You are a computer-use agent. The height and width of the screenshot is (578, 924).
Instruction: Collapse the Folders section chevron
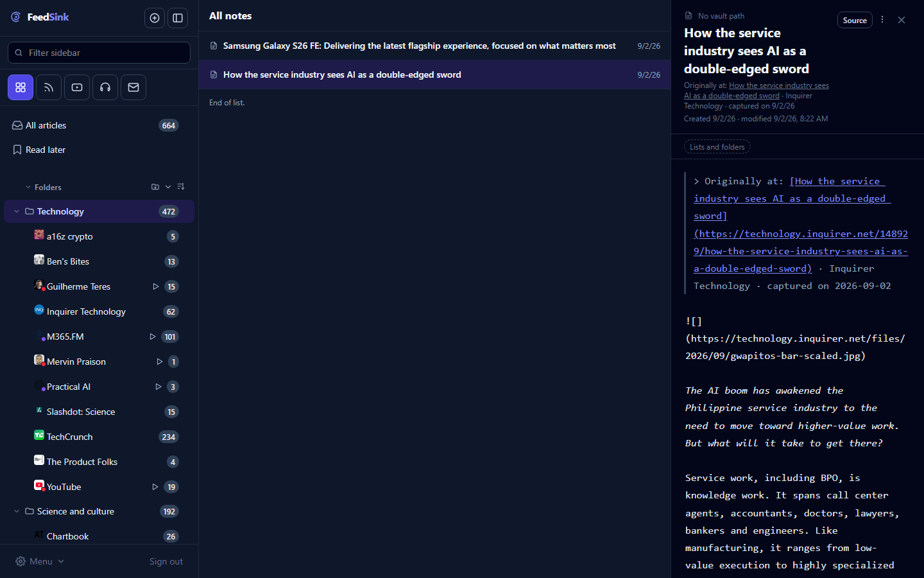(28, 188)
